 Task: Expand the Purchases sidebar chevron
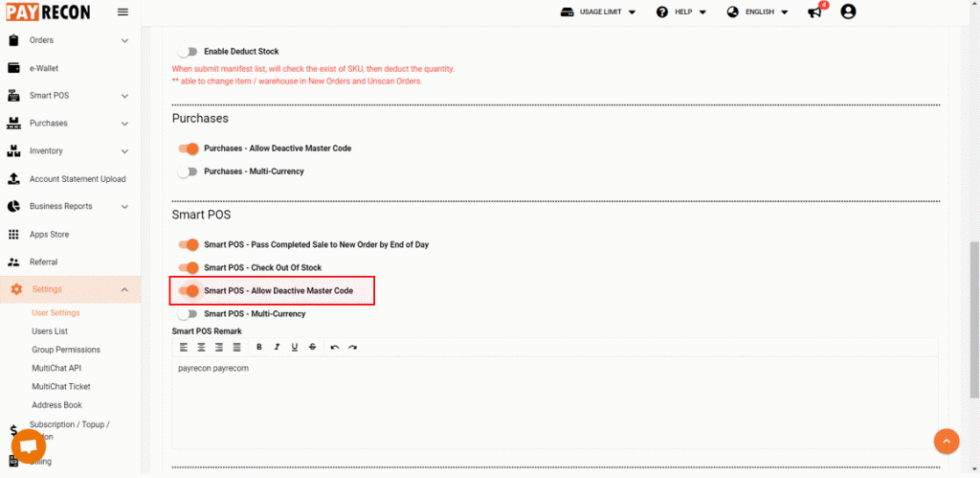124,124
